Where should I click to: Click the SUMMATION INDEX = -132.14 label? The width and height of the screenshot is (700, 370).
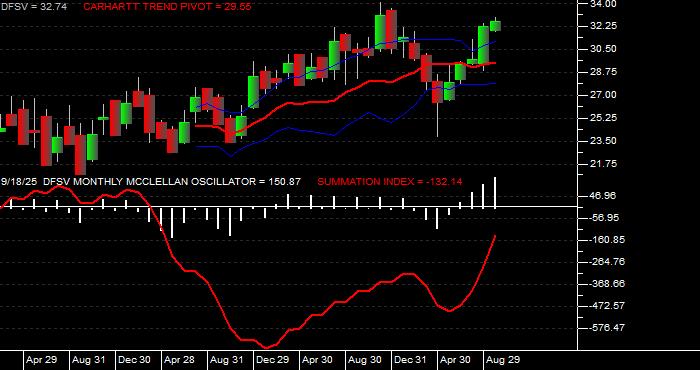point(389,182)
